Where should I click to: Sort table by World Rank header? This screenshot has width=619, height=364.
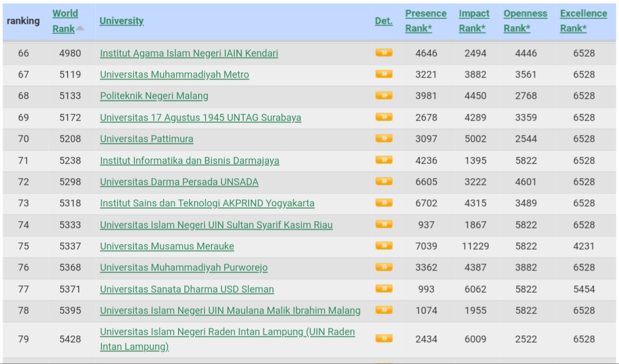65,21
